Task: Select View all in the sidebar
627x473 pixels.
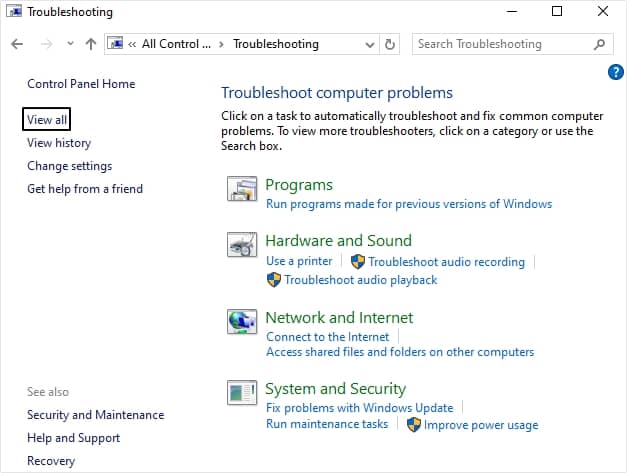Action: tap(47, 120)
